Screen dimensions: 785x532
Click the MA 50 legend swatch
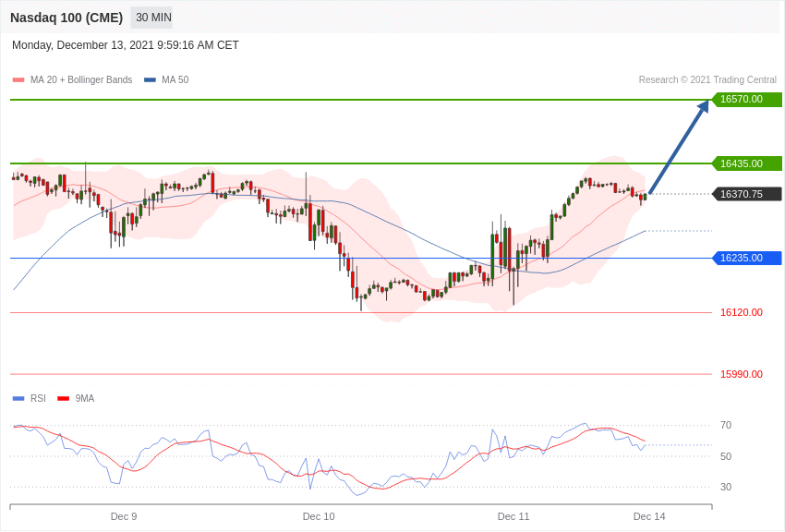coord(150,80)
